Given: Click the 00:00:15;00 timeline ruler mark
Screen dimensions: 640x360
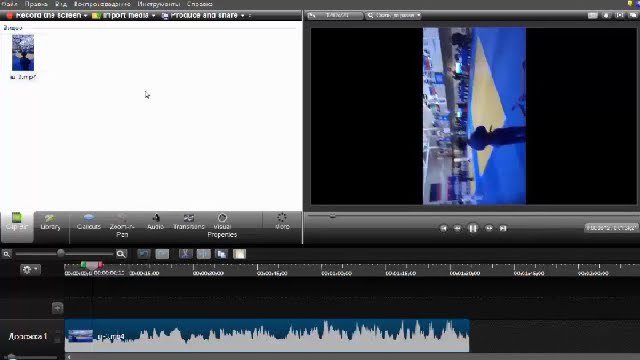Looking at the screenshot, I should 144,273.
